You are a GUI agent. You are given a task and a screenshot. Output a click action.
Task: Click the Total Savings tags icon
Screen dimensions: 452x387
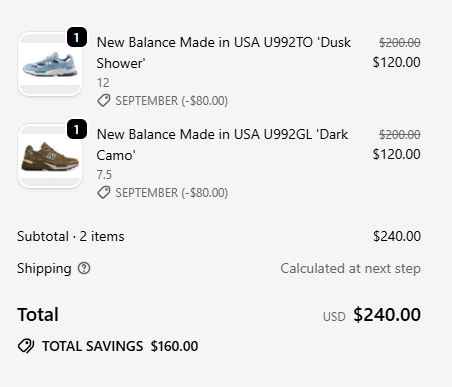(26, 346)
